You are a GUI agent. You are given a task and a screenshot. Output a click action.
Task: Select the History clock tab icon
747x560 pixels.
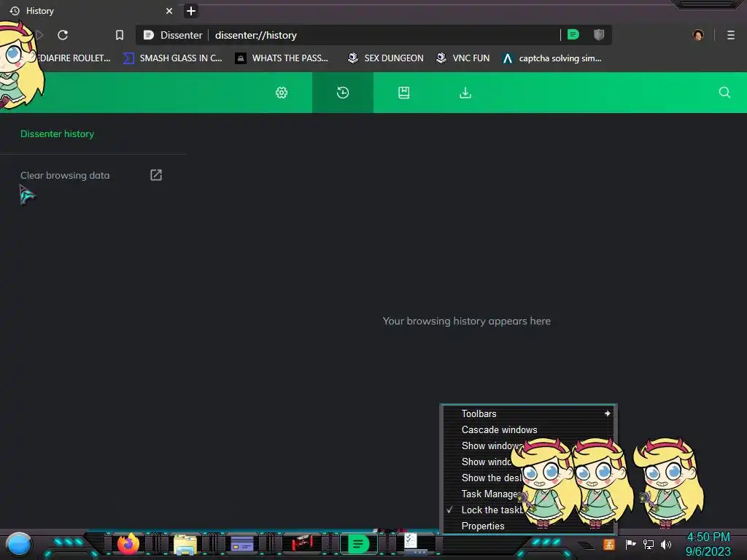343,93
